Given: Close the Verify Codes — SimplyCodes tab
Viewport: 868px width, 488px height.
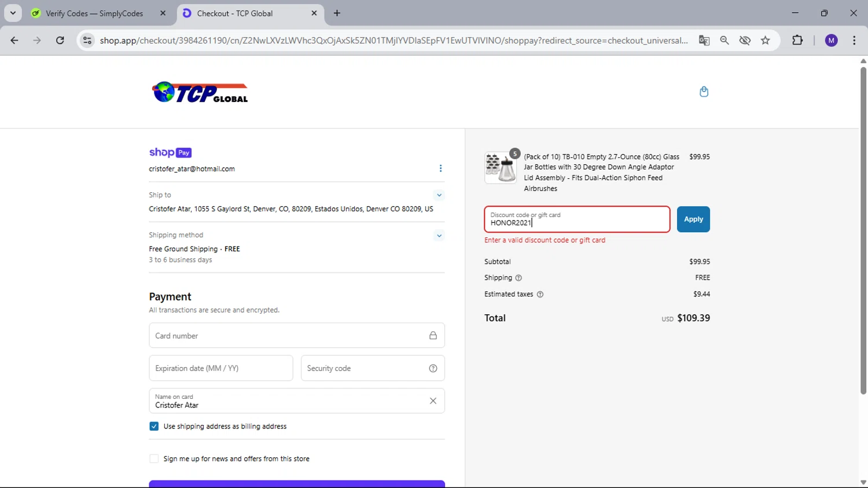Looking at the screenshot, I should coord(163,13).
